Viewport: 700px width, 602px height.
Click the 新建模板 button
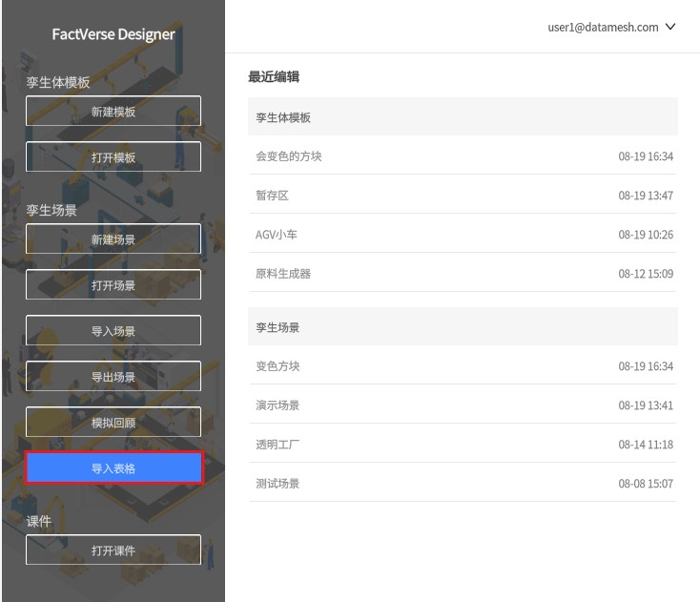pos(113,112)
